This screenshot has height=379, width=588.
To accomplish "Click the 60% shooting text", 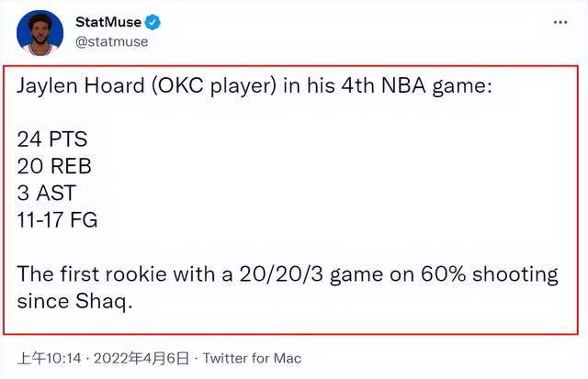I will (x=490, y=275).
